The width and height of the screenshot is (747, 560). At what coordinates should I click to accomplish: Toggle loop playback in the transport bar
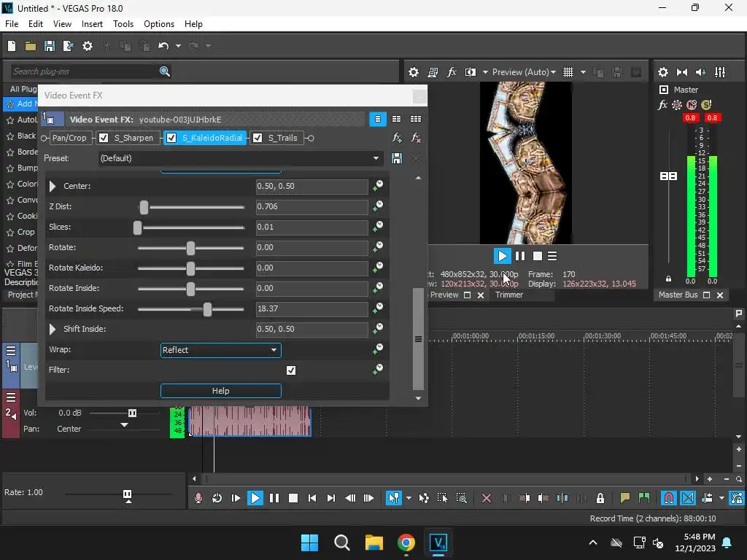(217, 498)
